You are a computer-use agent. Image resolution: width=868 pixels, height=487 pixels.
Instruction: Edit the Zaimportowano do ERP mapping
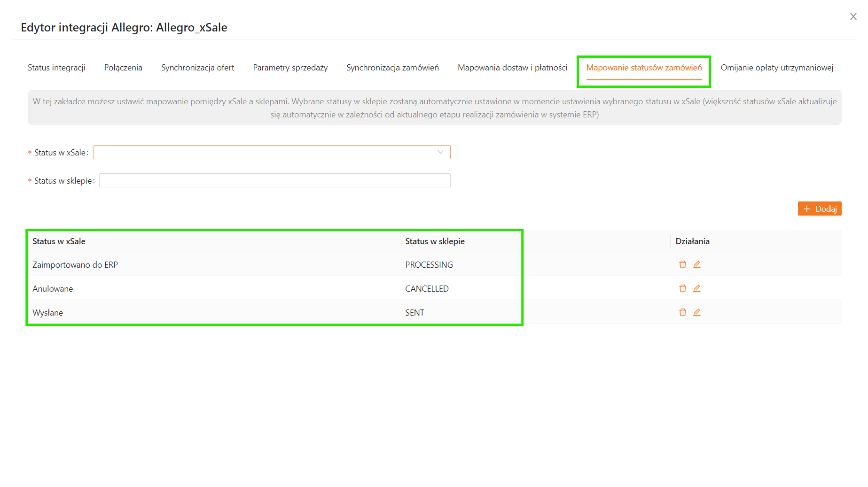tap(697, 264)
